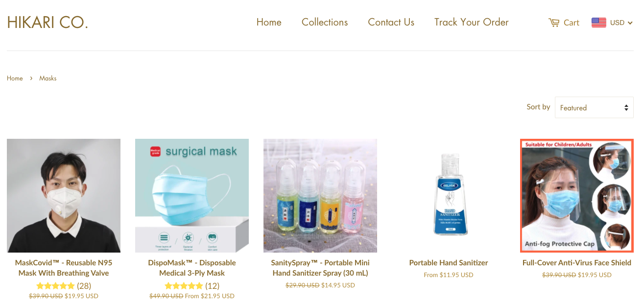Click the SanitySpray bottles product image
Screen dimensions: 644x308
tap(320, 196)
